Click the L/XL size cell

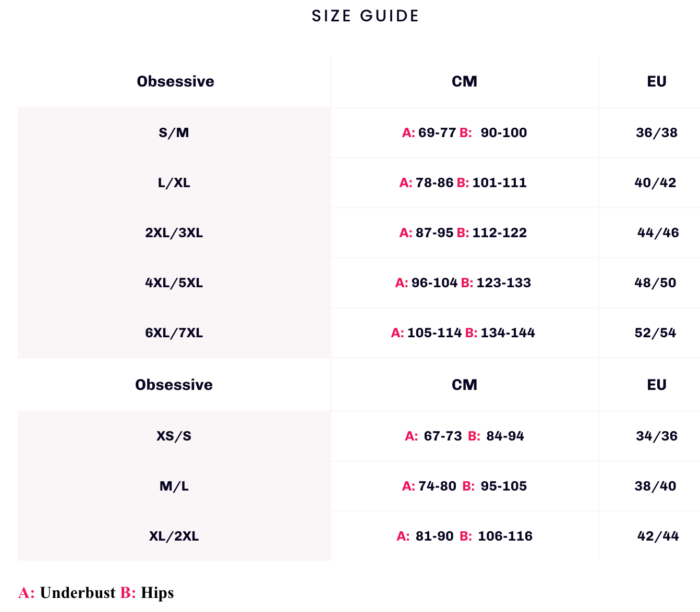(174, 183)
